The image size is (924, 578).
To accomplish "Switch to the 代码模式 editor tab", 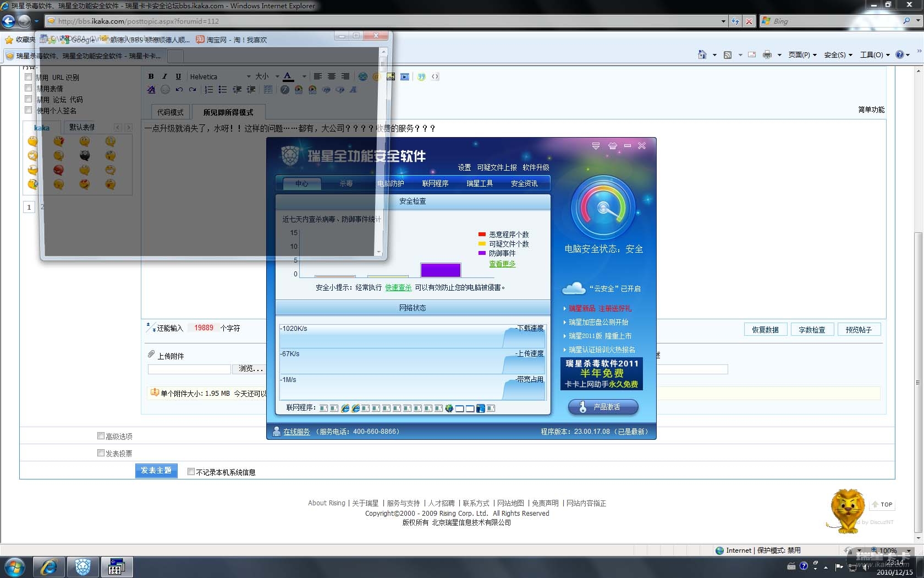I will 170,112.
